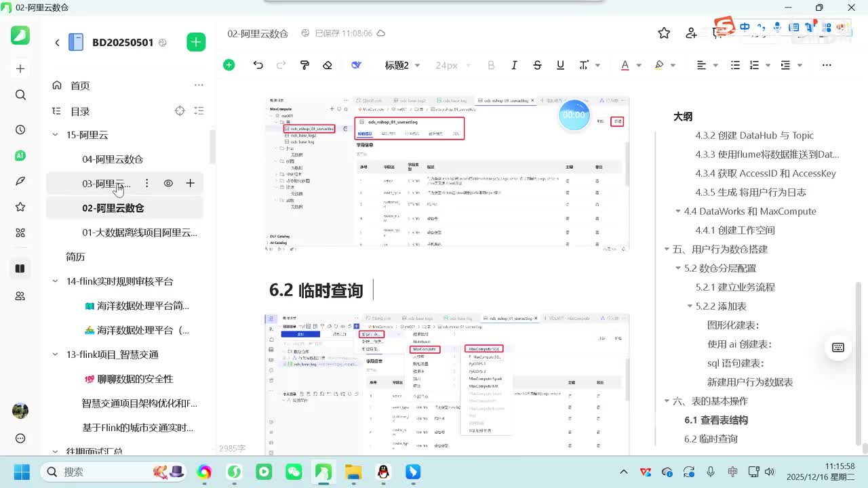868x488 pixels.
Task: Toggle strikethrough formatting
Action: [x=537, y=65]
